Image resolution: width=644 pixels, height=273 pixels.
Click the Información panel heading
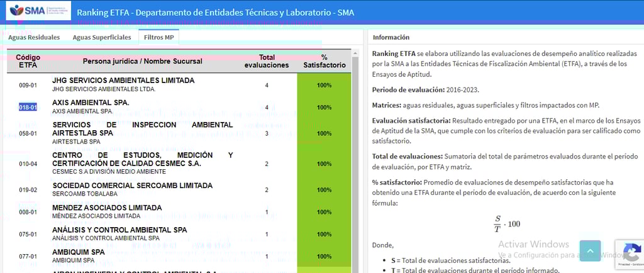tap(391, 37)
